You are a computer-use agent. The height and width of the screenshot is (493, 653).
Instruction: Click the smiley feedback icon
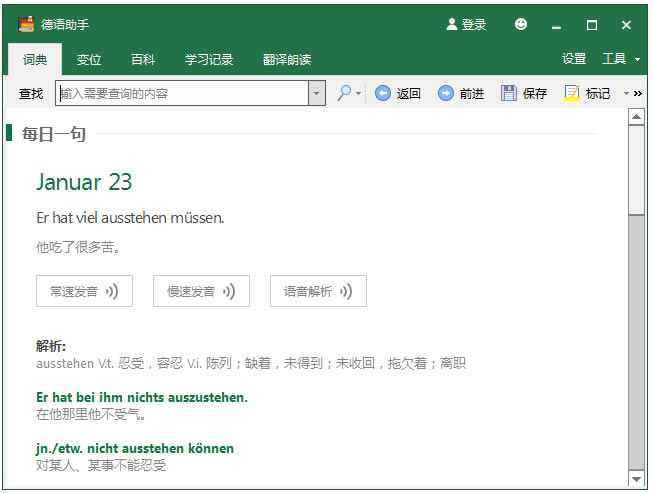(521, 24)
